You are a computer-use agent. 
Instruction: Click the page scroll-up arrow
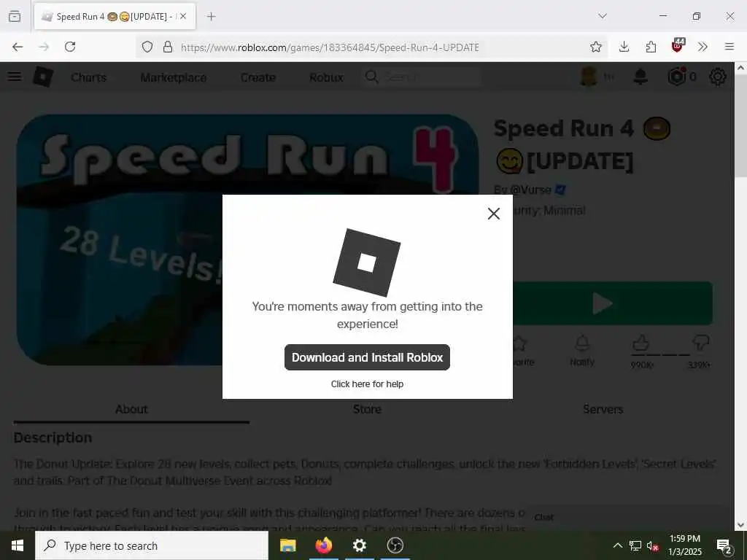tap(741, 68)
